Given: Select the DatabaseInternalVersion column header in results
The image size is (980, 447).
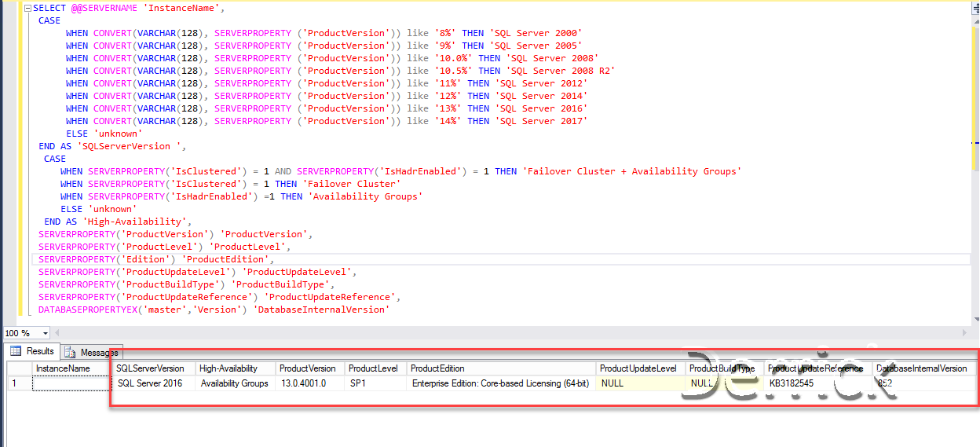Looking at the screenshot, I should click(x=923, y=368).
